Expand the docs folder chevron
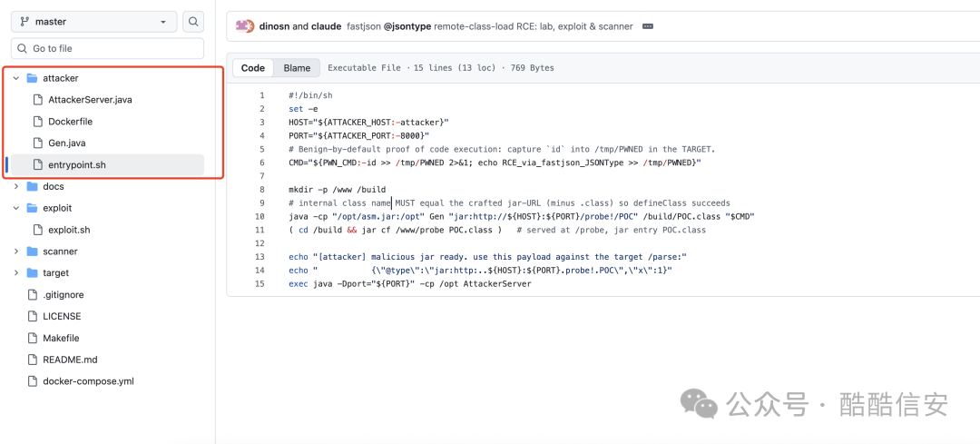Viewport: 980px width, 444px height. (x=16, y=186)
